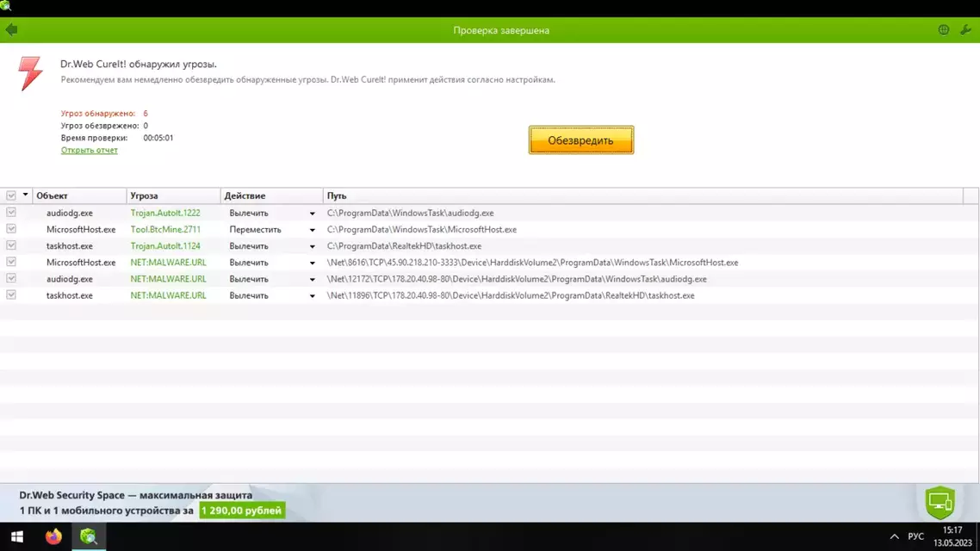Viewport: 980px width, 551px height.
Task: Uncheck audiodg.exe NET:MALWARE.URL row checkbox
Action: [11, 278]
